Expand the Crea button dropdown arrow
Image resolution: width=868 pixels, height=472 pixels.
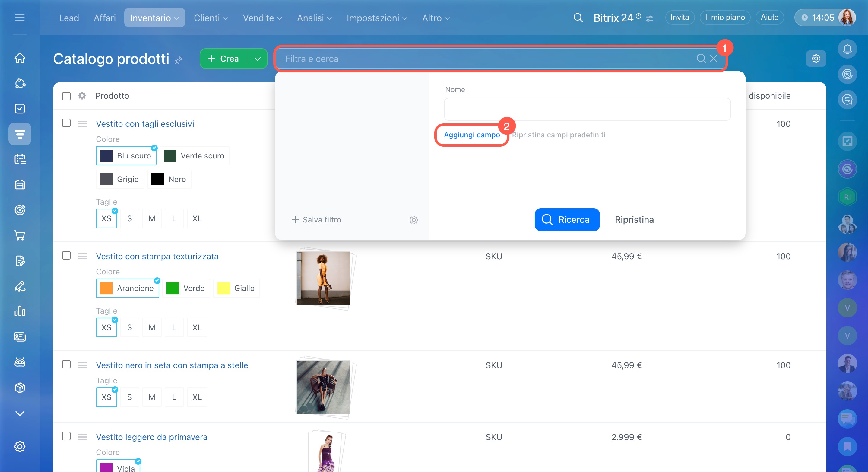pos(258,59)
